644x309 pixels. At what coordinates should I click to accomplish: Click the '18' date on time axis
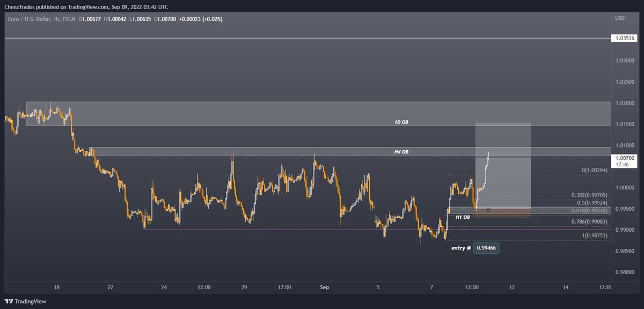tap(57, 288)
